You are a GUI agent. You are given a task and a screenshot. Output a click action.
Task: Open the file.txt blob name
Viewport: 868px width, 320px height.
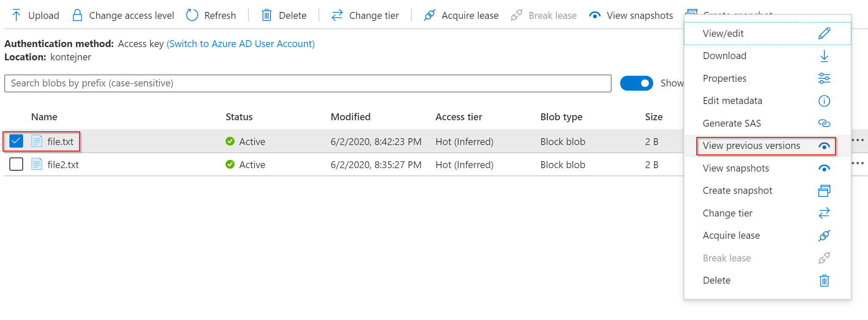point(60,142)
